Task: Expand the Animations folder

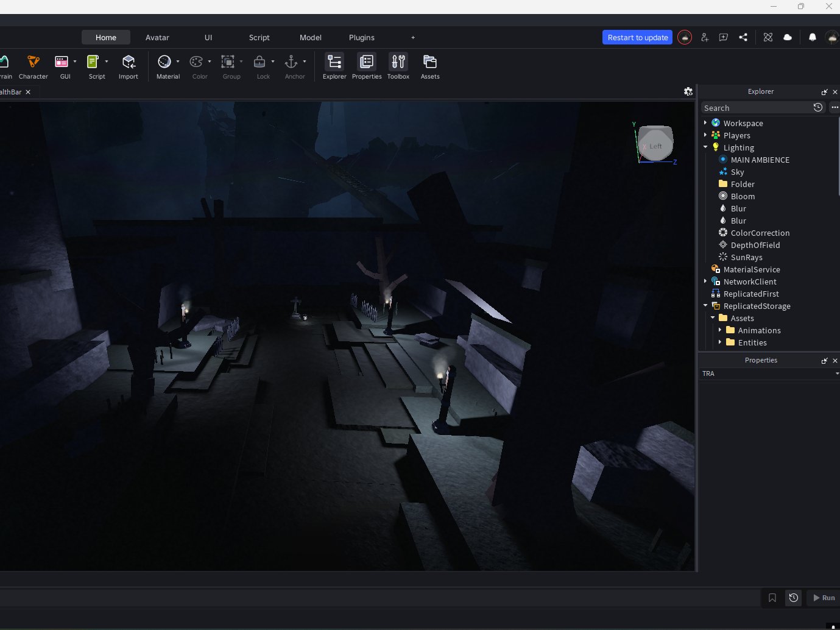Action: tap(720, 330)
